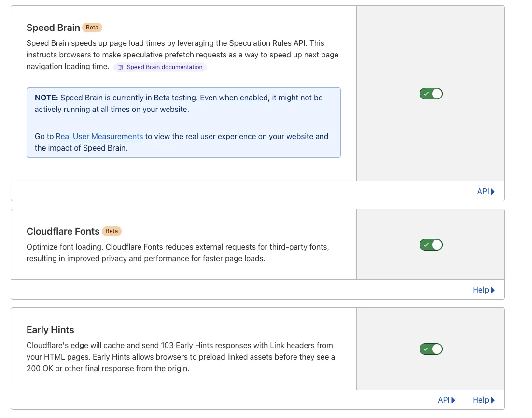532x418 pixels.
Task: Expand Help under Cloudflare Fonts
Action: (484, 290)
